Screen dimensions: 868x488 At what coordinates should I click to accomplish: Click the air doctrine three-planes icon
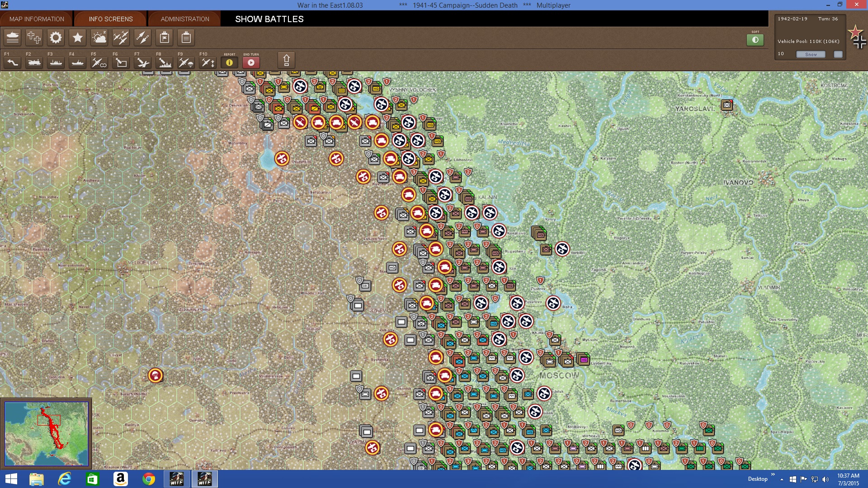[121, 38]
